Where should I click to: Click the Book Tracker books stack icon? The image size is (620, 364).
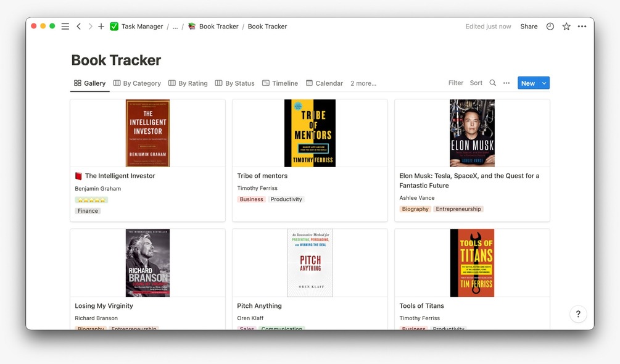point(192,27)
